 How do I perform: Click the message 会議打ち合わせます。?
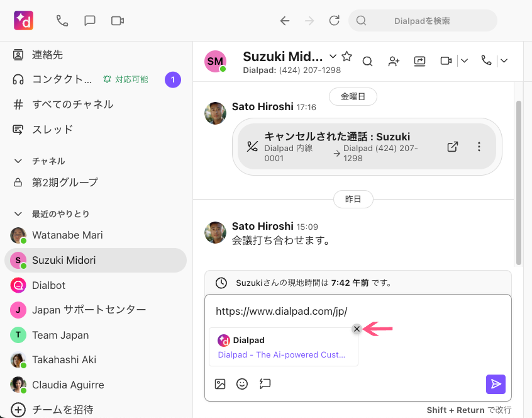tap(281, 240)
